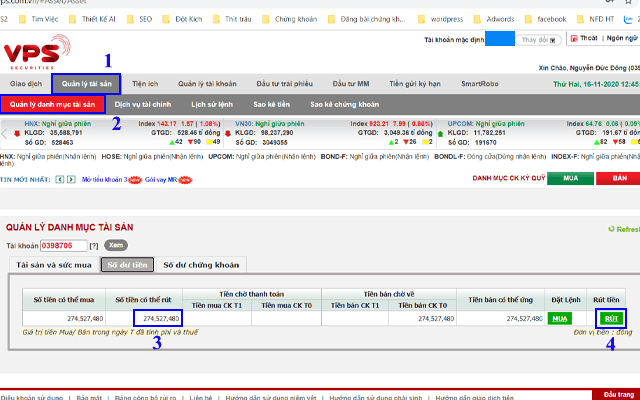Click the red down arrow beside VN30
The width and height of the screenshot is (640, 400).
click(228, 133)
